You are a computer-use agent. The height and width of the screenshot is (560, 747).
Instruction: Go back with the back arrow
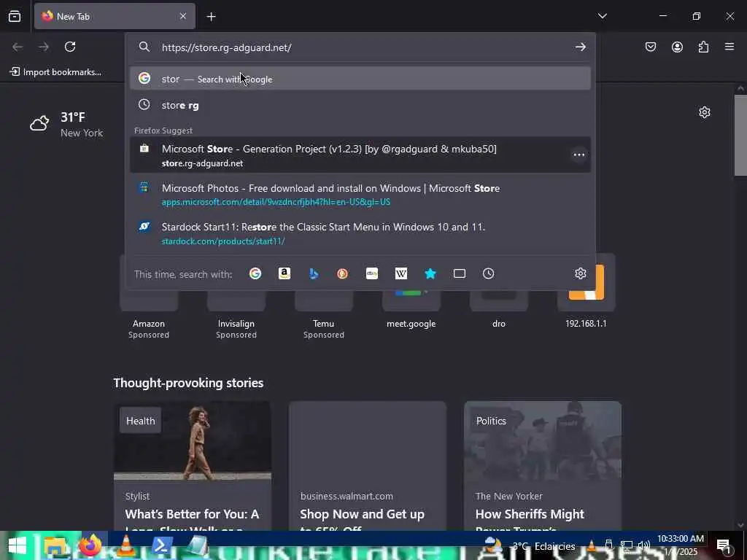pyautogui.click(x=18, y=47)
